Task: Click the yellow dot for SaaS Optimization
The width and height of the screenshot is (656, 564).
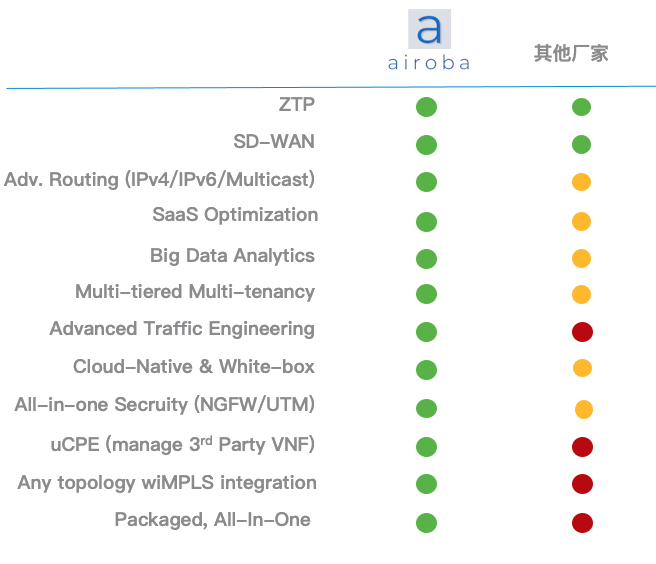Action: [581, 221]
